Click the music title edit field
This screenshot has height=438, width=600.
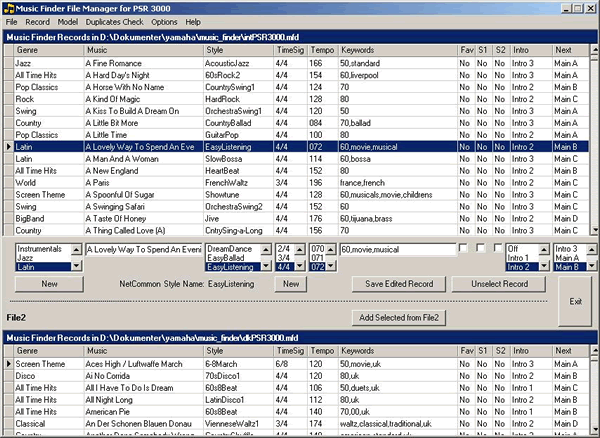[x=144, y=250]
